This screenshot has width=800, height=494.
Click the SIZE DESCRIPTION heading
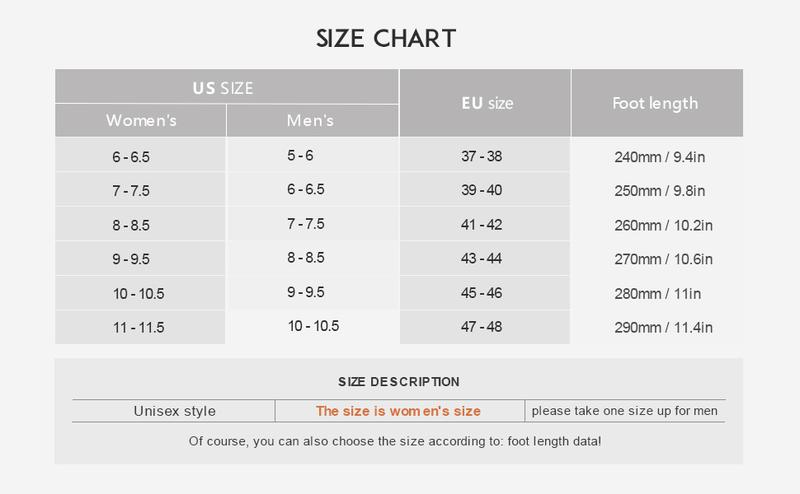click(x=399, y=381)
